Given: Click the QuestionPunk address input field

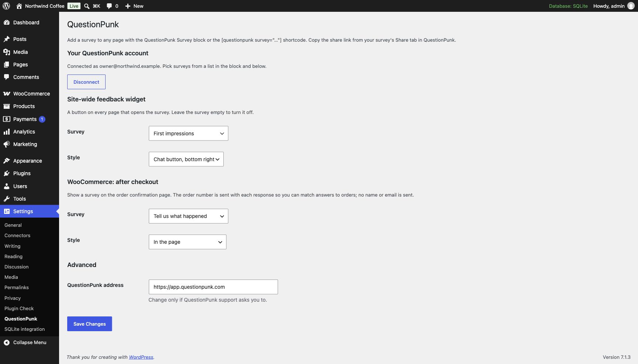Looking at the screenshot, I should click(213, 287).
